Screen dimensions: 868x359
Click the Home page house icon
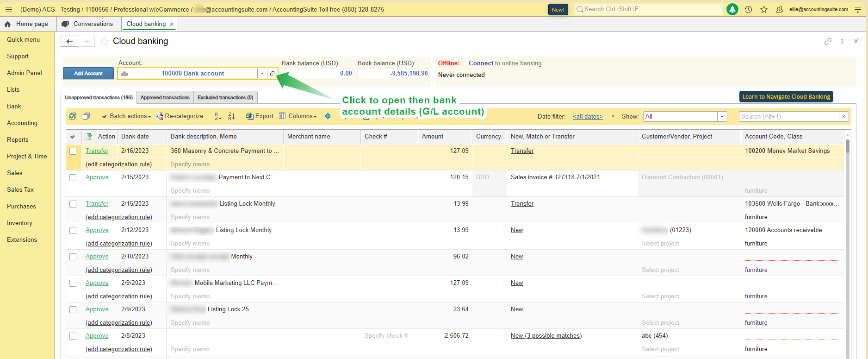coord(8,24)
